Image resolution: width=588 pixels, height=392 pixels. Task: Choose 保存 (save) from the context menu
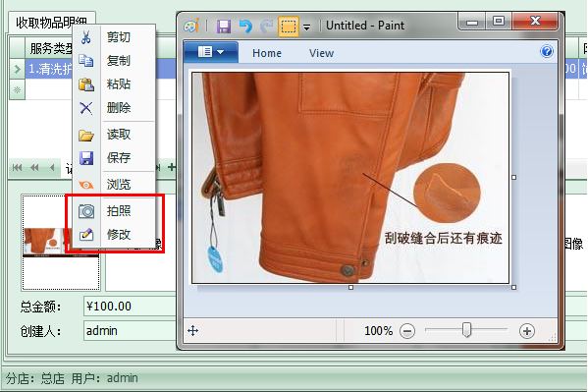[x=114, y=158]
